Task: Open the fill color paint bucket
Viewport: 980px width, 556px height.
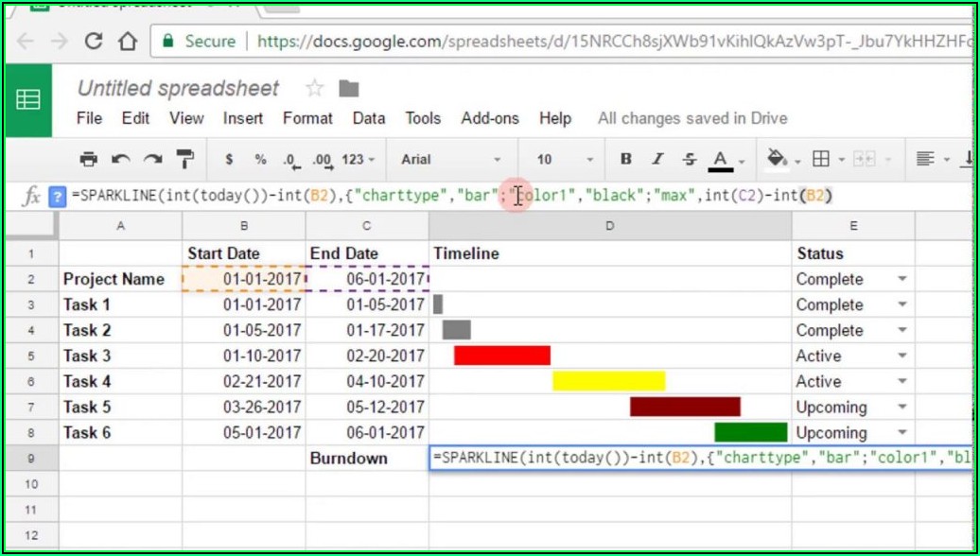Action: [x=779, y=158]
